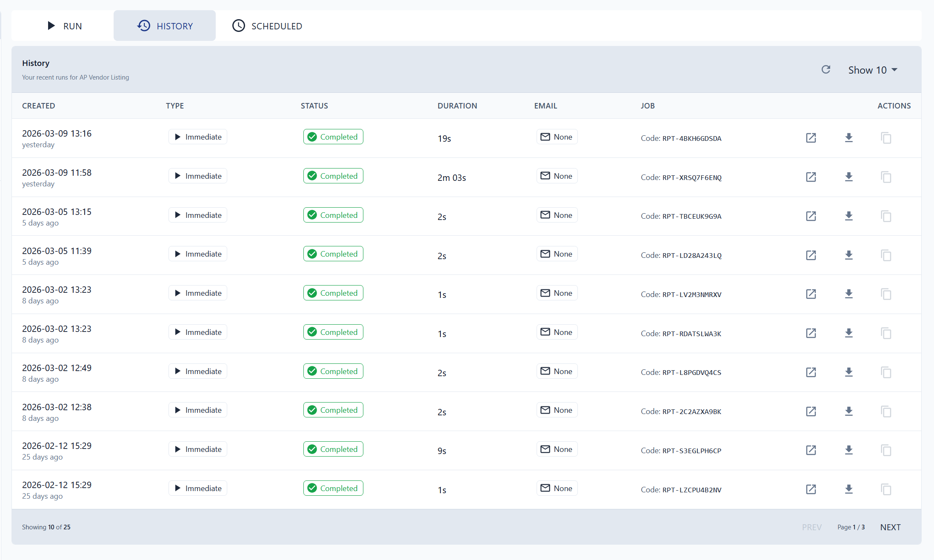
Task: Click the None email badge on the first run
Action: [x=557, y=137]
